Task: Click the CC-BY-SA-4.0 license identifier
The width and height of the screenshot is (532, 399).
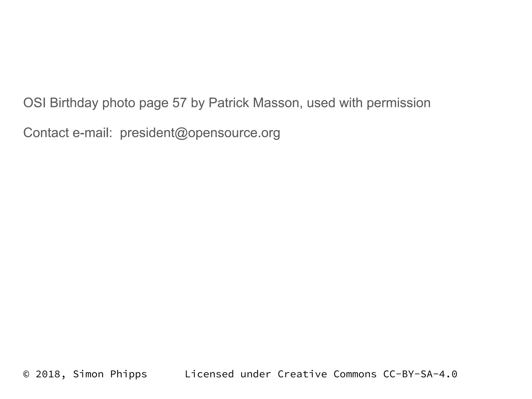Action: (420, 374)
